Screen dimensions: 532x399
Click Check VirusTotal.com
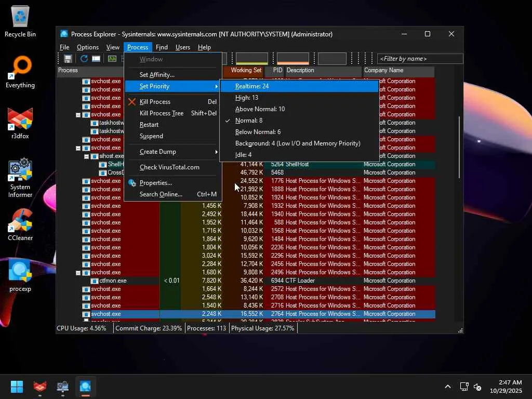173,167
